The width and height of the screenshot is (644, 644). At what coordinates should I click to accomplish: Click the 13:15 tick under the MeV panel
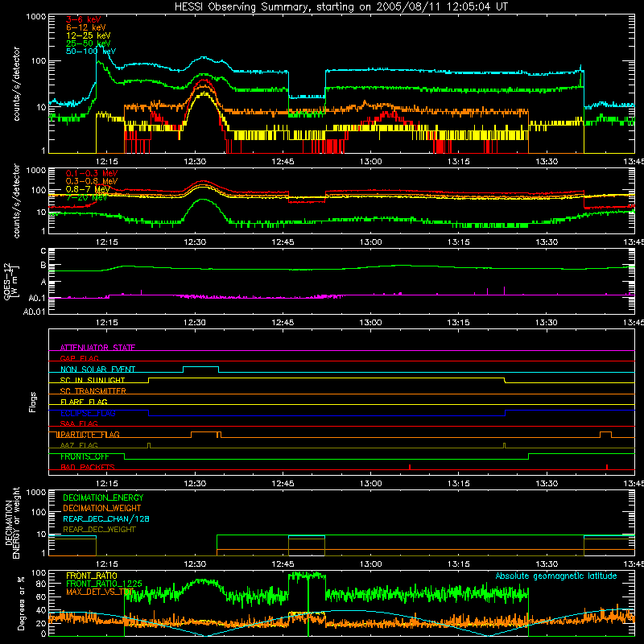[x=458, y=242]
